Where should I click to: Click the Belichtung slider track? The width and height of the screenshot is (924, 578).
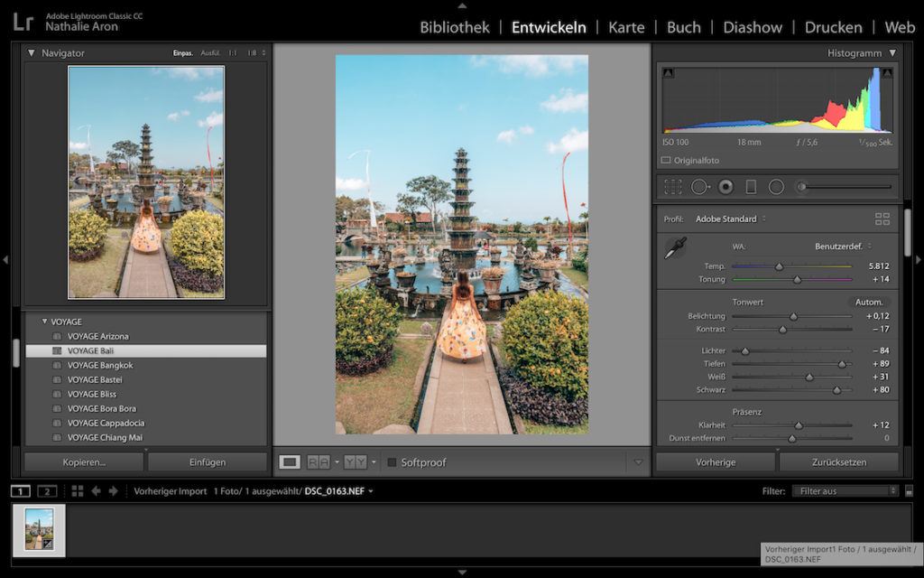point(791,317)
